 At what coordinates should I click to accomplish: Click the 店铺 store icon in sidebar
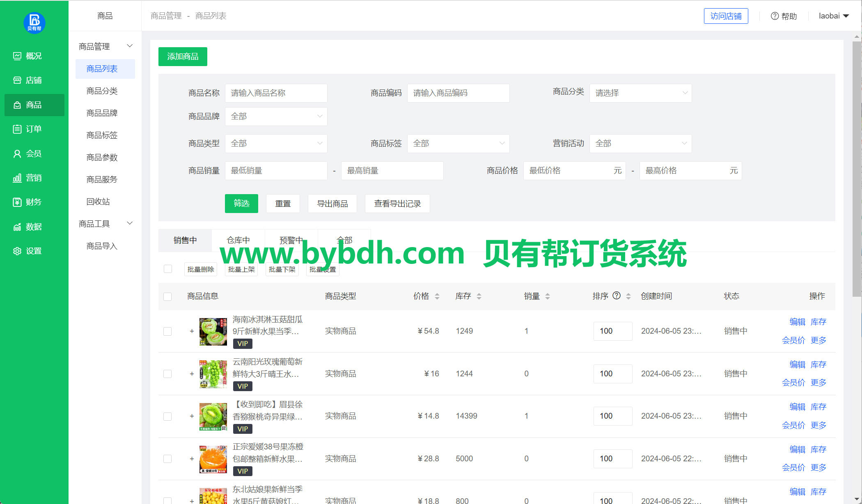pos(17,80)
